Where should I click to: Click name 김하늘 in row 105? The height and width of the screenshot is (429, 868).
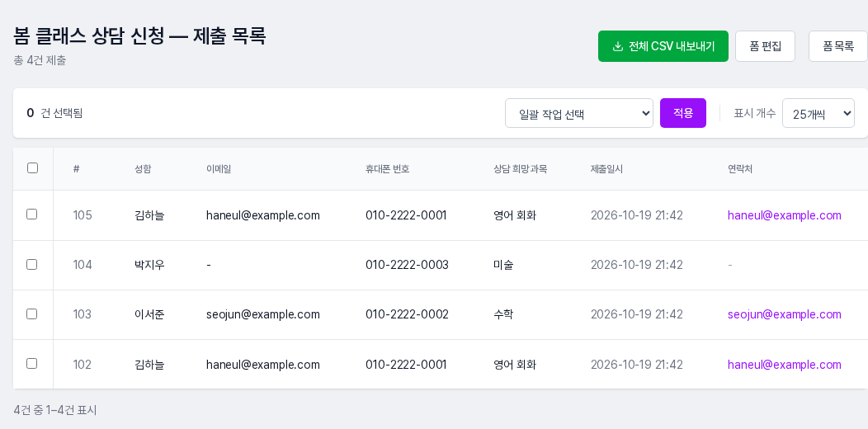pos(149,215)
